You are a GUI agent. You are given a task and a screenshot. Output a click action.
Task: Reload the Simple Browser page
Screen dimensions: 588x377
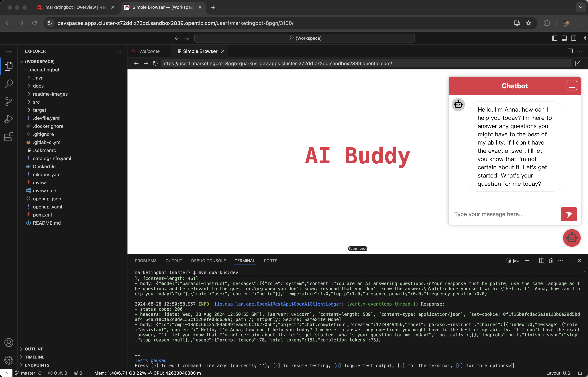[x=155, y=63]
